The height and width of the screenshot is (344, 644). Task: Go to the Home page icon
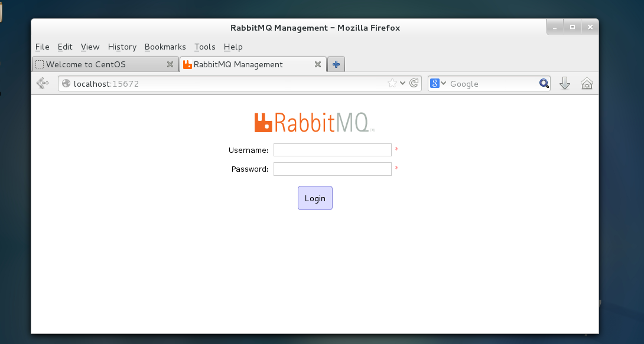tap(587, 84)
